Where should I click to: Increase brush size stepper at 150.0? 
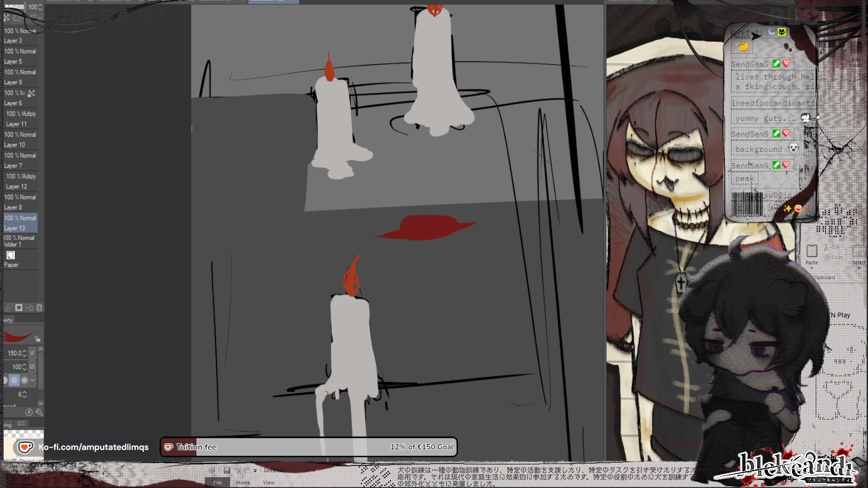24,351
